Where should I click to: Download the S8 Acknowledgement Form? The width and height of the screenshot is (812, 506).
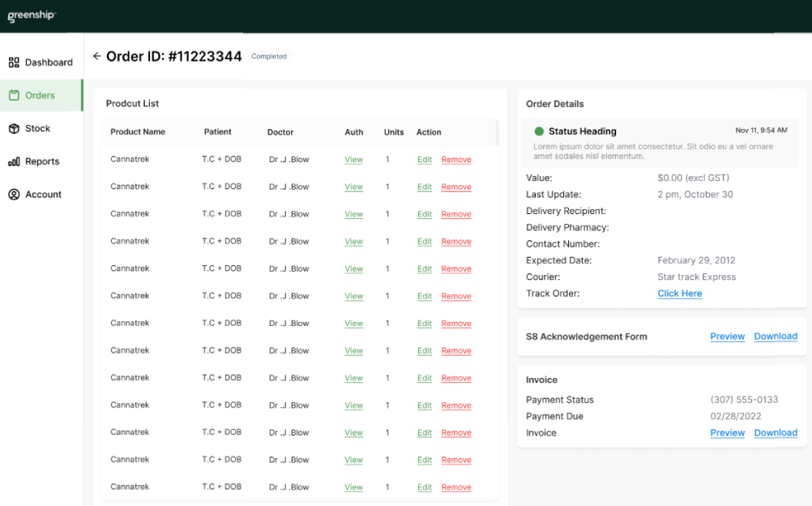(775, 337)
